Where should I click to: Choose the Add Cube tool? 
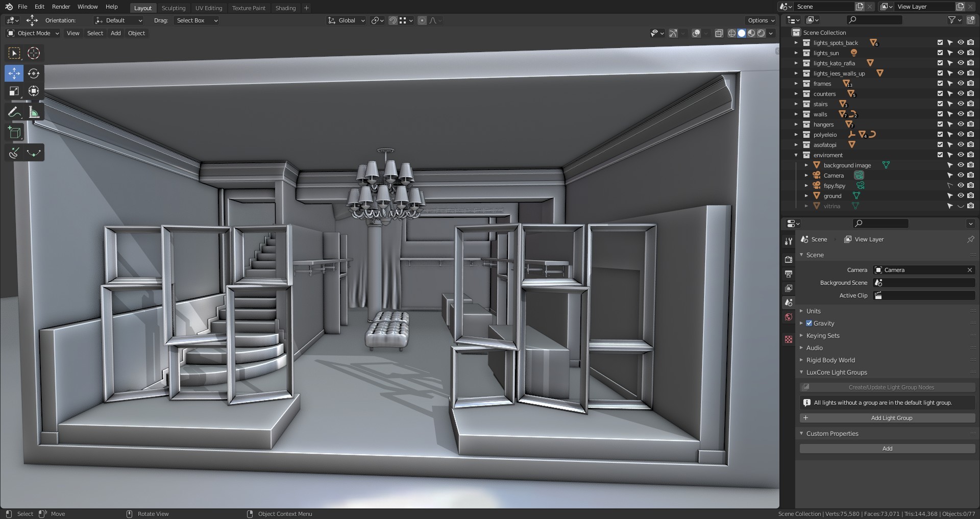pyautogui.click(x=14, y=133)
